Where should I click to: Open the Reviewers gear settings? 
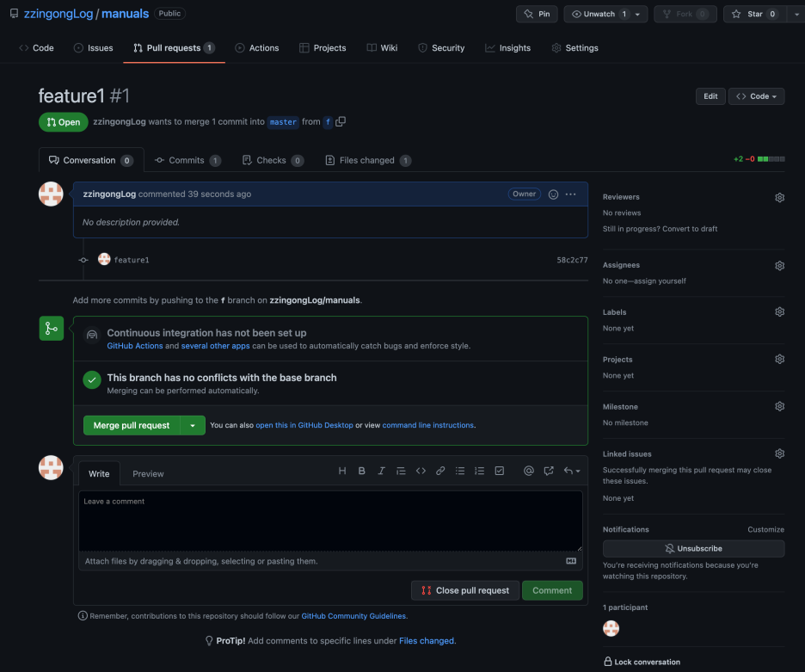[779, 197]
